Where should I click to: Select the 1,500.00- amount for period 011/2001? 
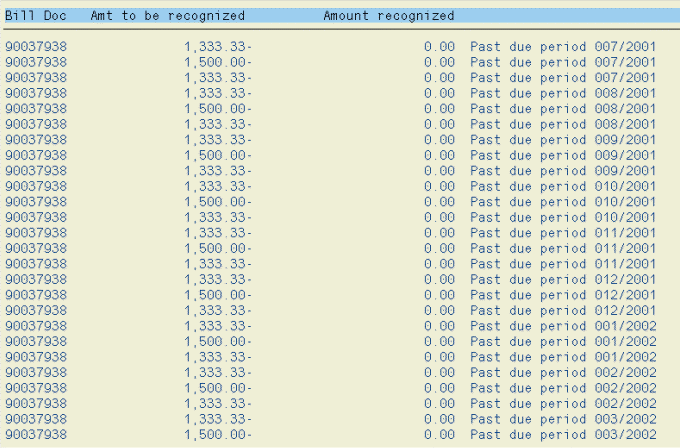tap(218, 248)
